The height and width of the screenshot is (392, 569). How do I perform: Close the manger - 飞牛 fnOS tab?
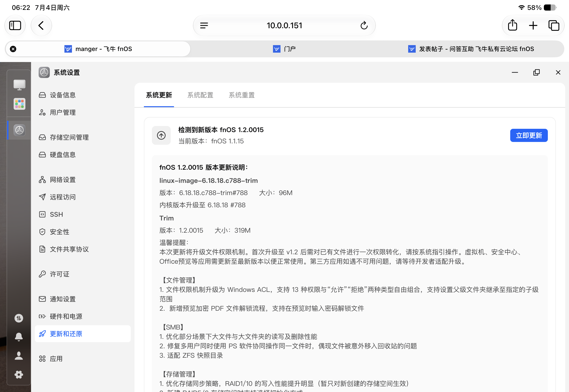13,49
